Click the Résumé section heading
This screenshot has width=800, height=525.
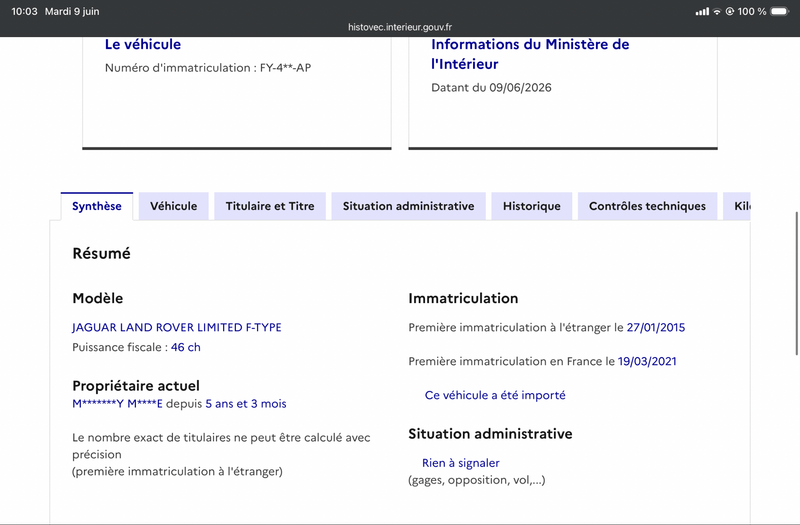pos(102,254)
